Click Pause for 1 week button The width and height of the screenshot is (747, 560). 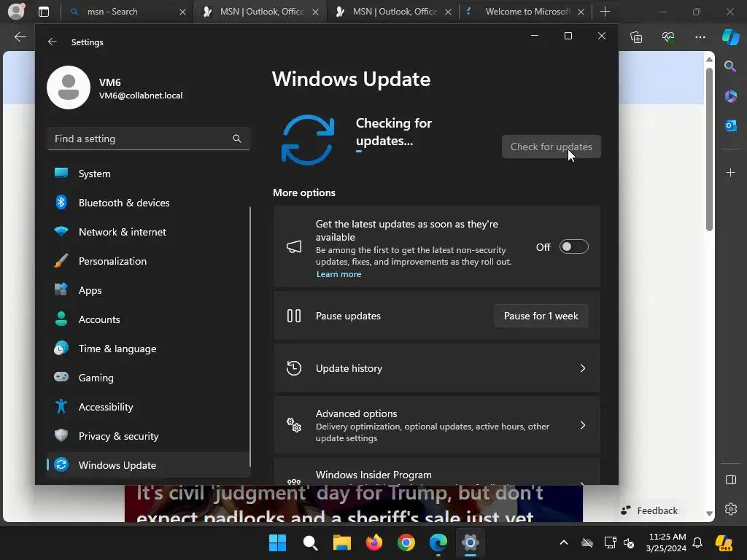(x=541, y=316)
